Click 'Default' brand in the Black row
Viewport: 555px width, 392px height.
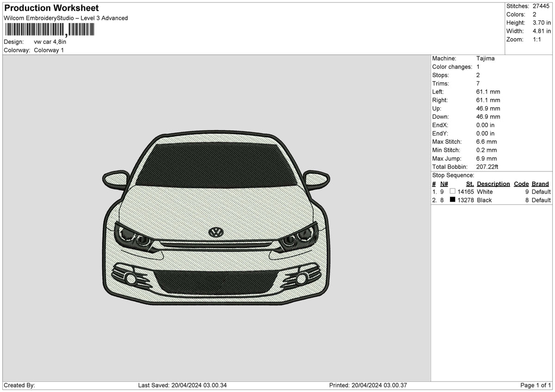[x=541, y=200]
